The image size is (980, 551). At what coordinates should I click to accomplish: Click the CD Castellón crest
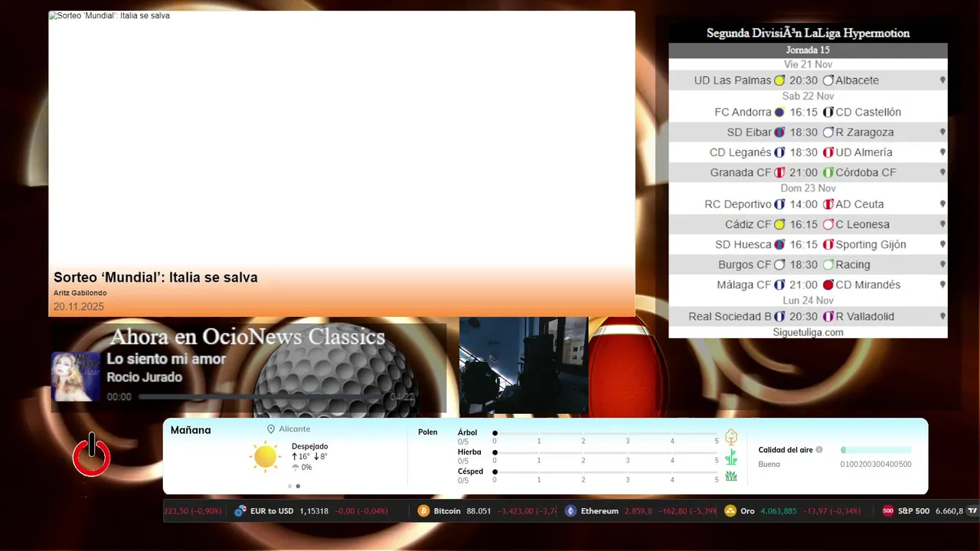(828, 112)
